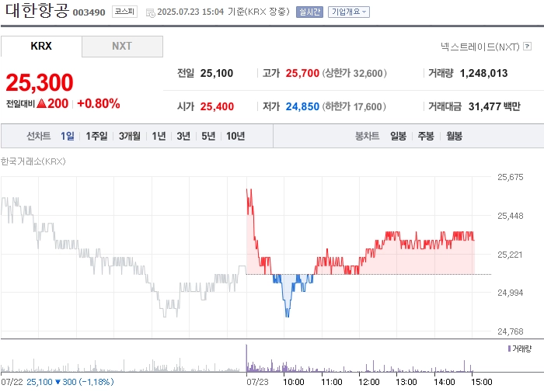
Task: Click the clock icon beside the timestamp
Action: point(150,13)
